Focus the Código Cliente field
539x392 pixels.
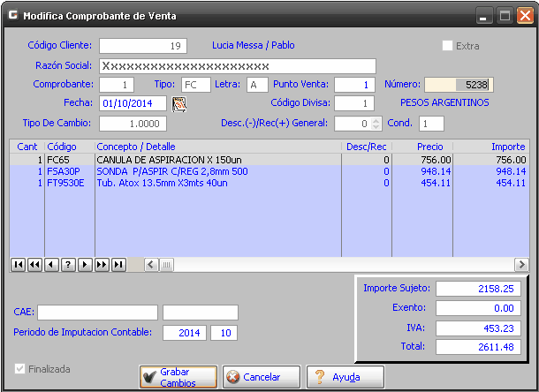coord(143,46)
